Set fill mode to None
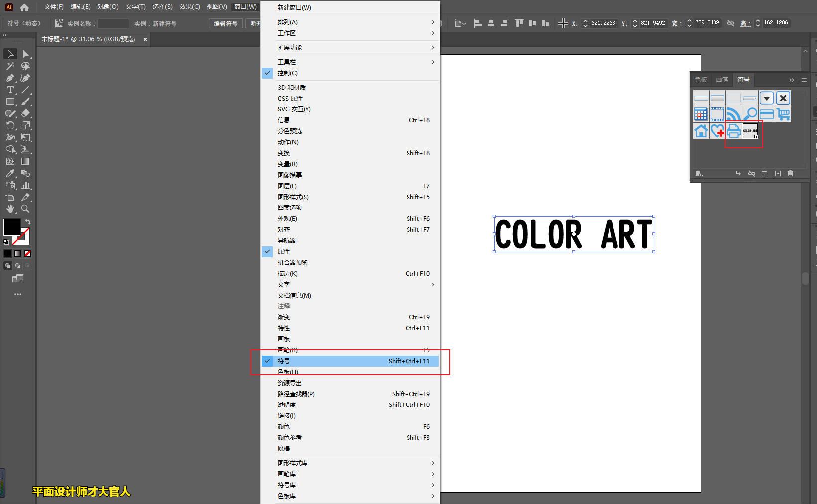This screenshot has width=817, height=504. click(28, 253)
